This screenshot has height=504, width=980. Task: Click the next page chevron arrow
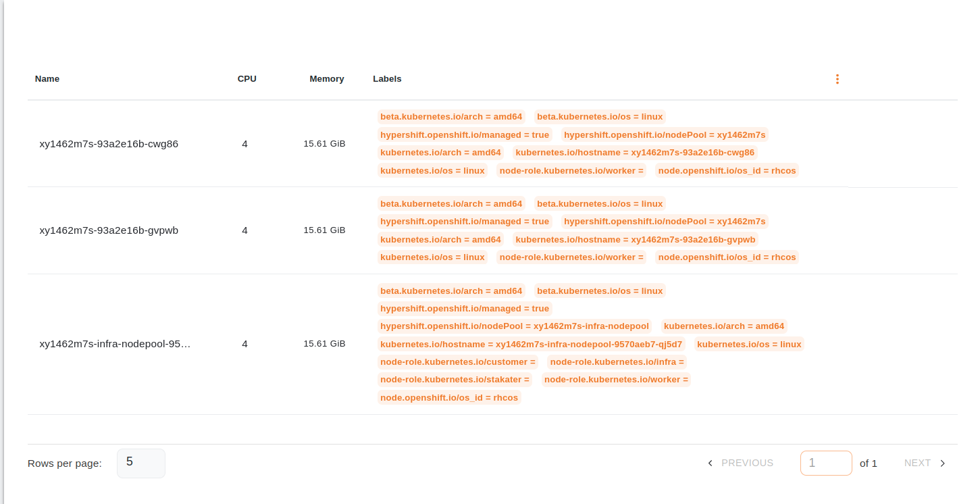point(943,463)
